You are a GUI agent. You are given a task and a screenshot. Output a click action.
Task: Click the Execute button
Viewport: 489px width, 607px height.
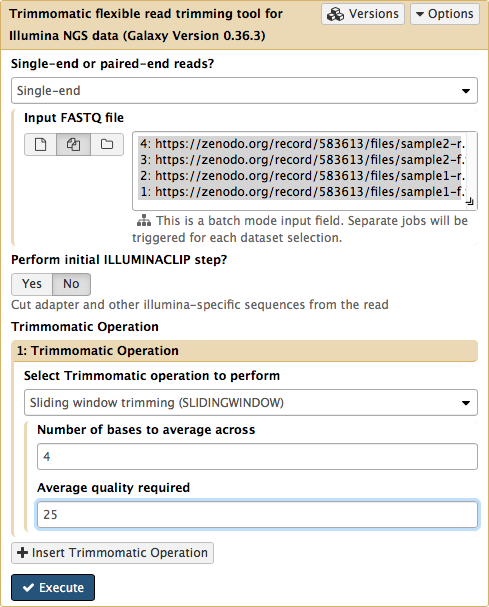tap(53, 588)
